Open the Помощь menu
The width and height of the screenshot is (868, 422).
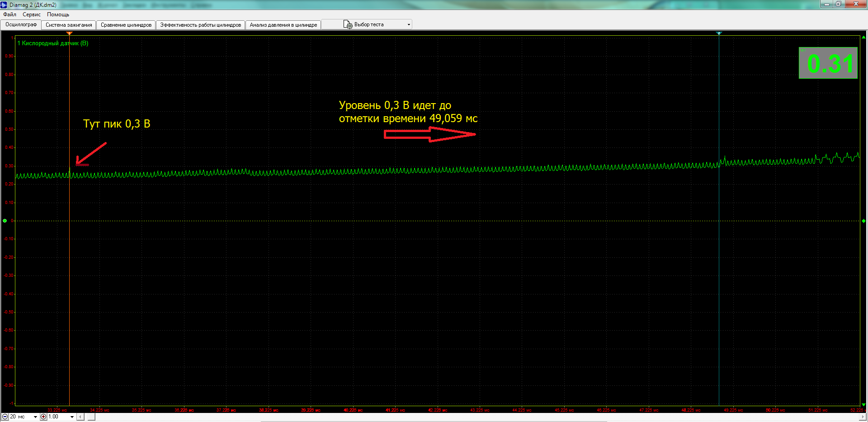pos(58,14)
